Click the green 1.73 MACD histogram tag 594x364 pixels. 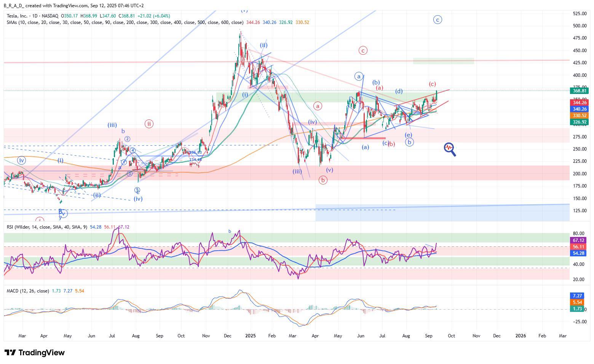pyautogui.click(x=576, y=309)
